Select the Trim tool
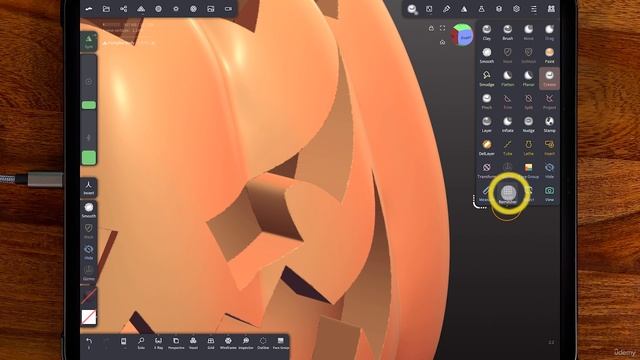 [x=507, y=102]
